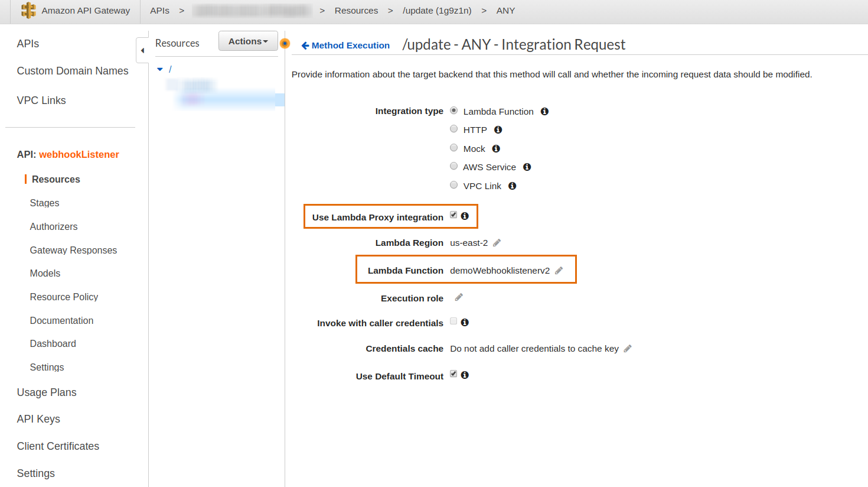Select HTTP integration type
The height and width of the screenshot is (487, 868).
pyautogui.click(x=453, y=129)
